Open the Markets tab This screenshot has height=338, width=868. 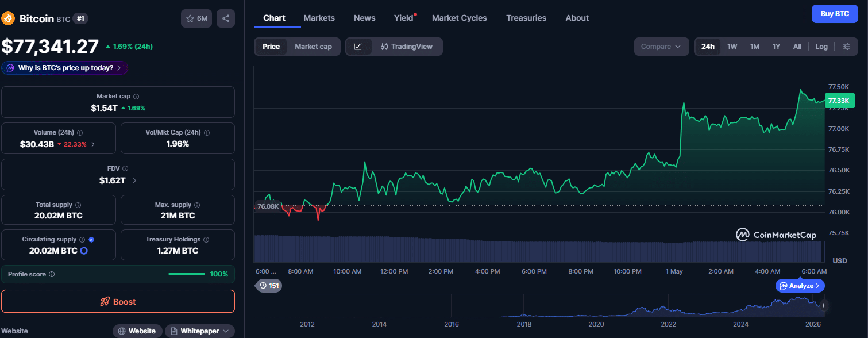319,18
